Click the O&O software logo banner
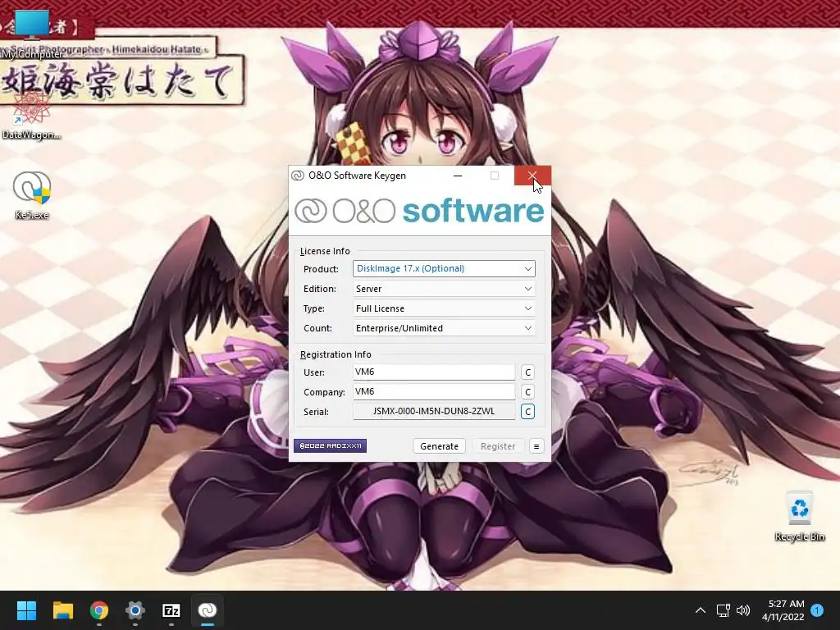840x630 pixels. click(419, 211)
